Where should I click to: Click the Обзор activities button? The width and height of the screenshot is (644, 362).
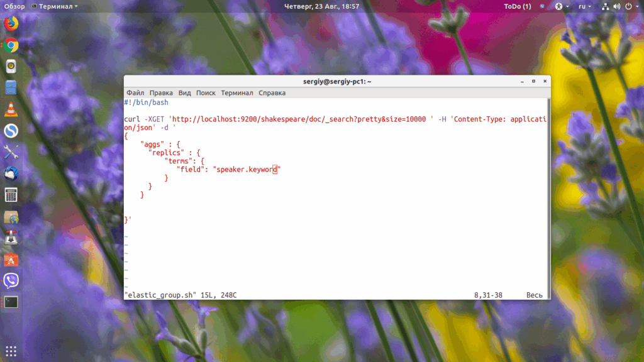click(14, 6)
